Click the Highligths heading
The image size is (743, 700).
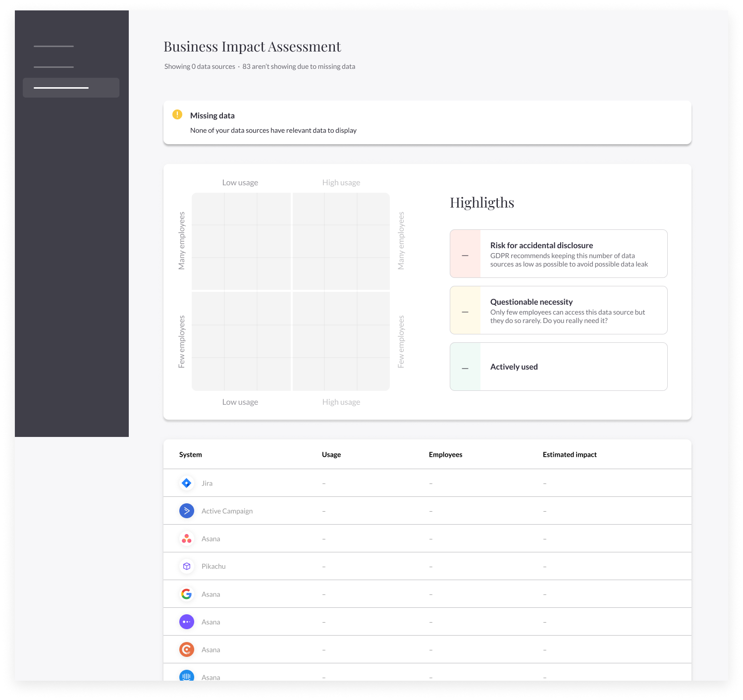[x=482, y=203]
